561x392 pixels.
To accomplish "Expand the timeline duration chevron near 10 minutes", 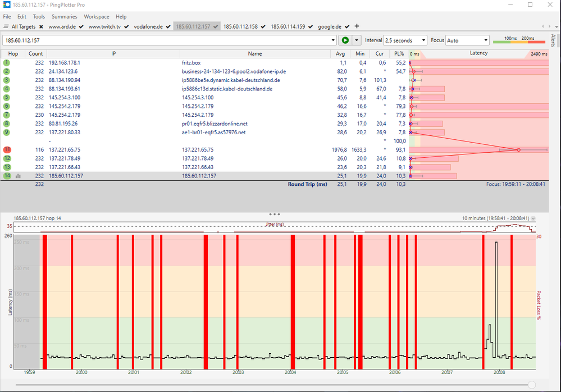I will pos(533,218).
